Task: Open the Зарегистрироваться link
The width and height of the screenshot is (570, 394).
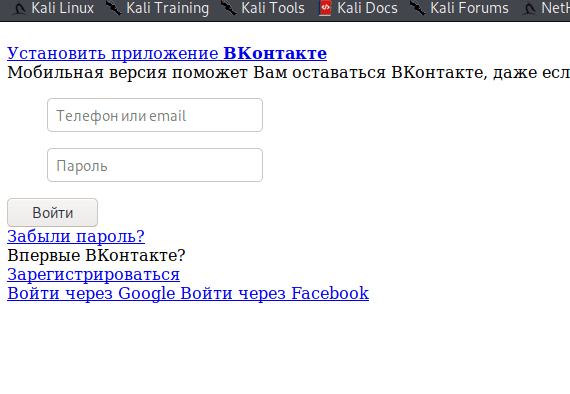Action: tap(93, 274)
